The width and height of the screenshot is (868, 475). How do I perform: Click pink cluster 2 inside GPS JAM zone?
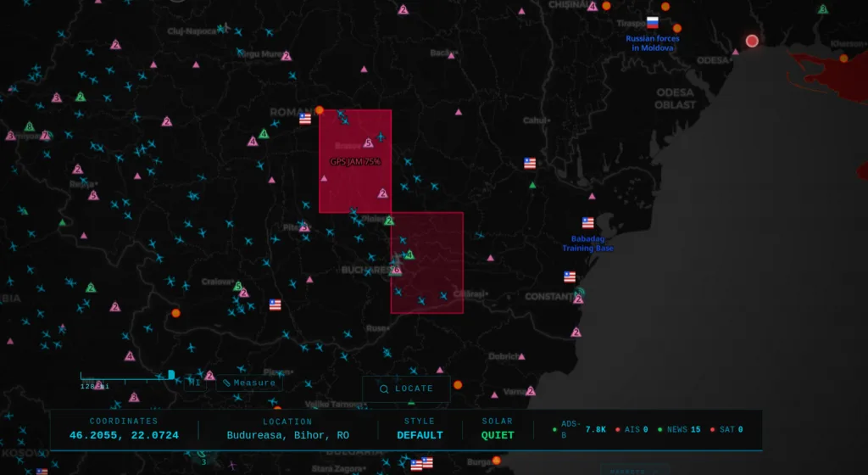[382, 193]
